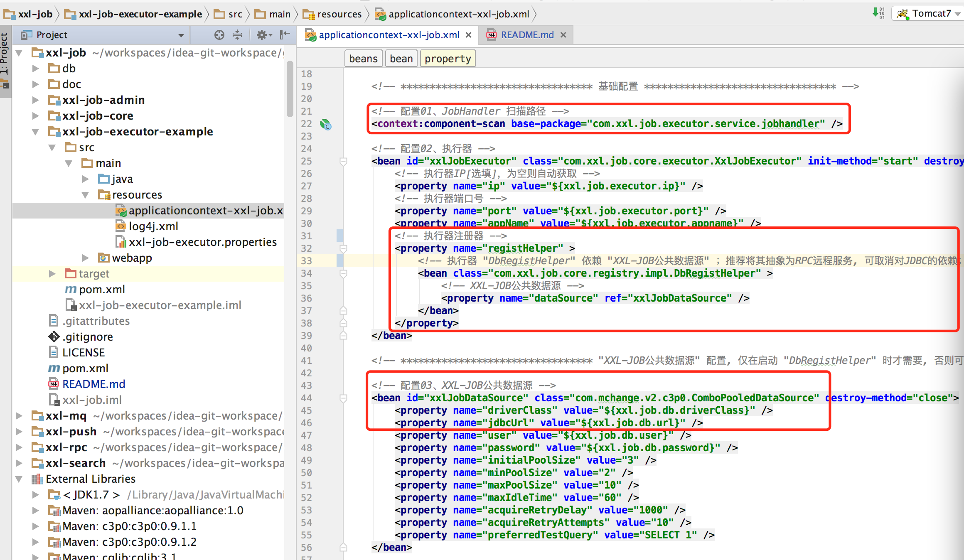Click the collapse all icon in Project panel
This screenshot has width=964, height=560.
237,35
